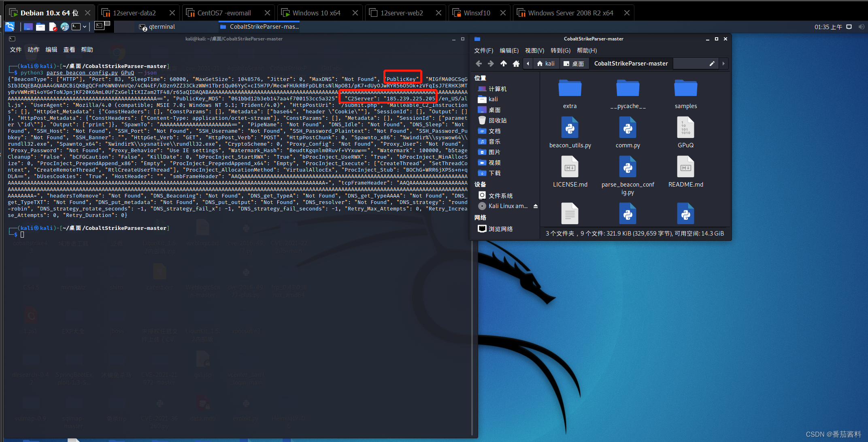Image resolution: width=868 pixels, height=442 pixels.
Task: Open file manager 文件(F) menu
Action: point(484,51)
